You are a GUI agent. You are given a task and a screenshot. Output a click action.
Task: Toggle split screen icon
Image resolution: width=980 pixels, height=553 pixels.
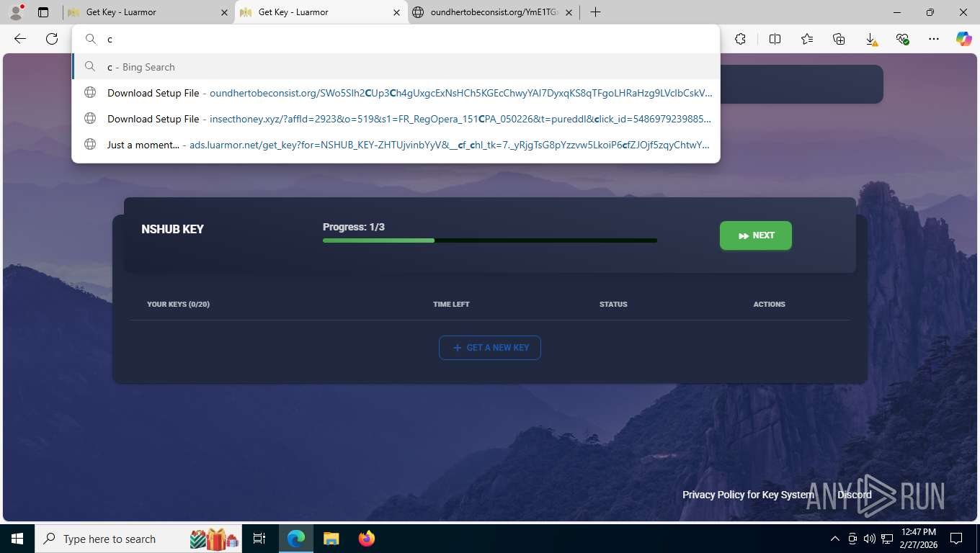click(775, 39)
